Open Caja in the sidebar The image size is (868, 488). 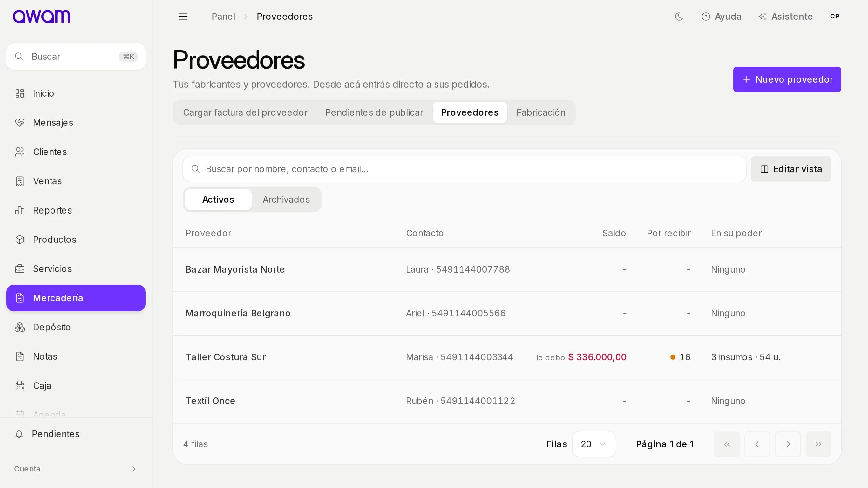pos(76,386)
